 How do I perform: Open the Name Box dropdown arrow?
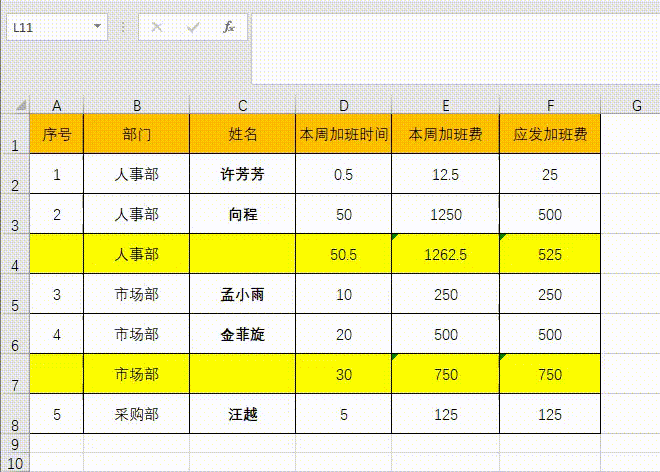[x=97, y=27]
